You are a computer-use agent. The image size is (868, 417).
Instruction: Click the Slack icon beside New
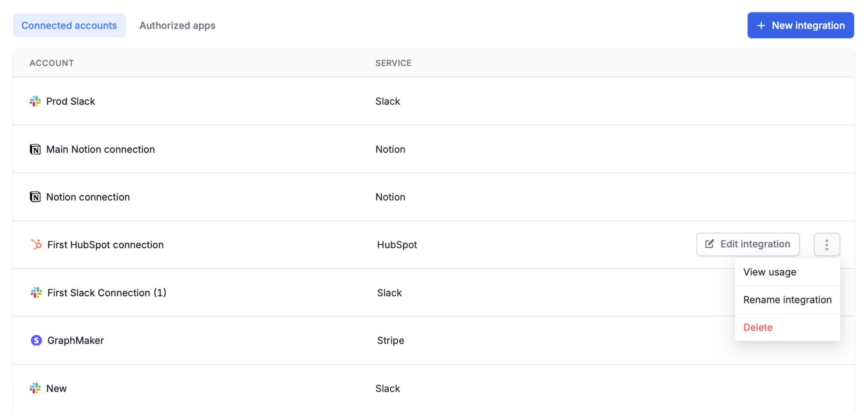36,388
